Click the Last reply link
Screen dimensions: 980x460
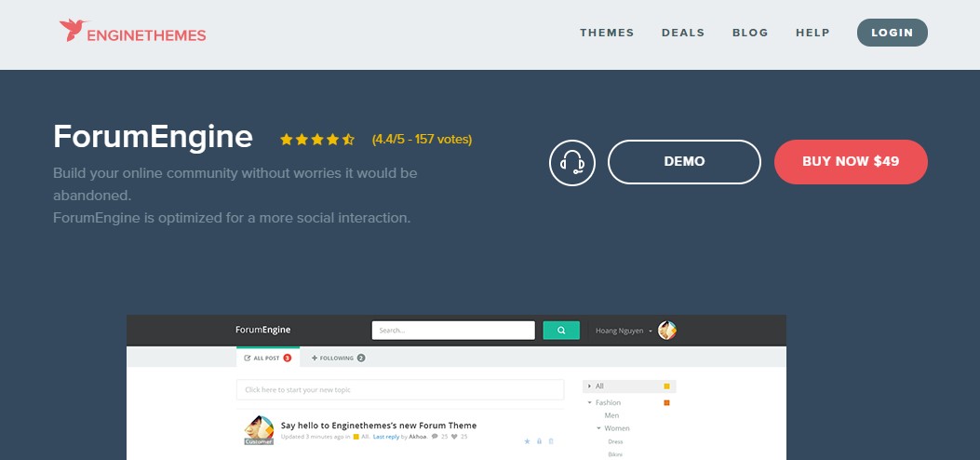click(385, 437)
